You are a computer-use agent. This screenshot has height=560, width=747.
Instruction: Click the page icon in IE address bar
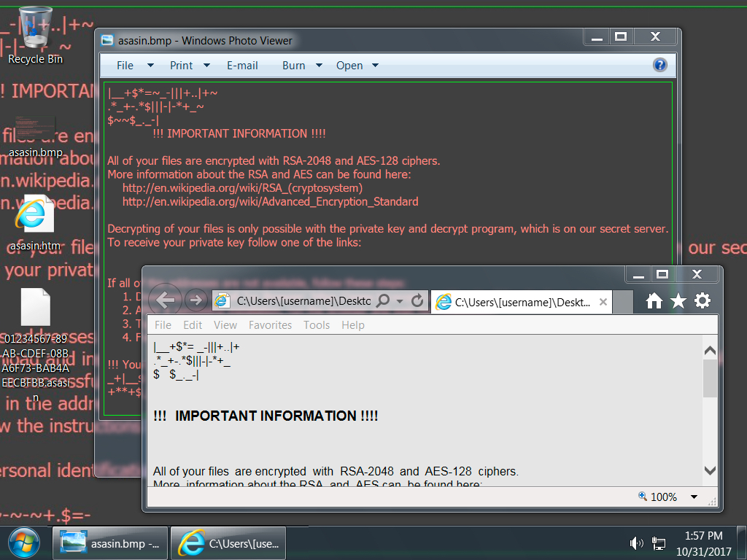pyautogui.click(x=222, y=300)
